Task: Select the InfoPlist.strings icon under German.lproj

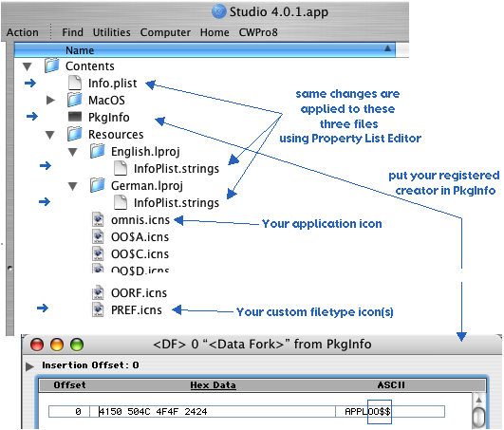Action: tap(121, 202)
